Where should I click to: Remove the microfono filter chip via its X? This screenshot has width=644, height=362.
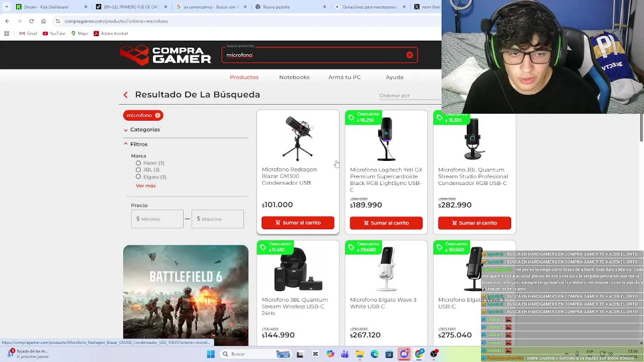pyautogui.click(x=157, y=115)
